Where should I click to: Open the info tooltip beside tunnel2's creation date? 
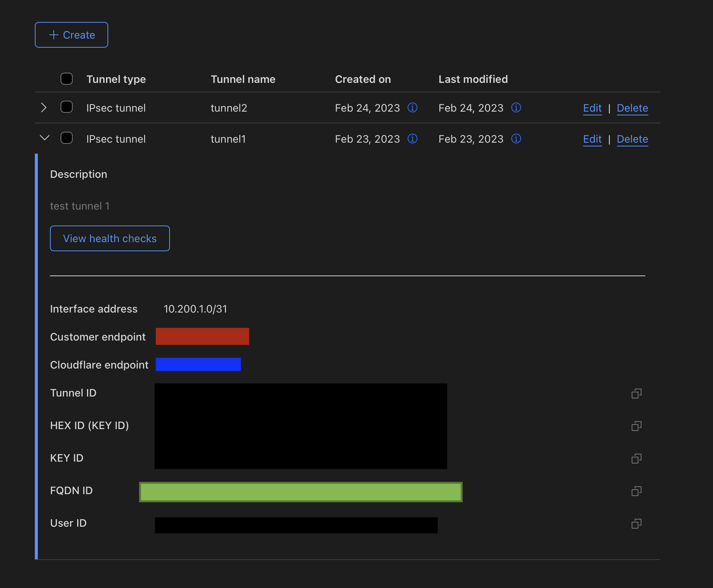pos(412,108)
